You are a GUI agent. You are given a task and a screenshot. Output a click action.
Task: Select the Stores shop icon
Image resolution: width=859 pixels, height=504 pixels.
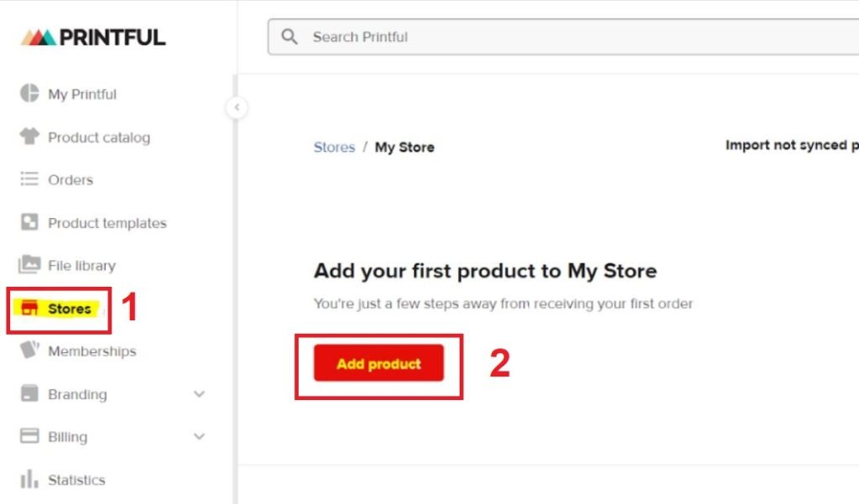[x=29, y=308]
